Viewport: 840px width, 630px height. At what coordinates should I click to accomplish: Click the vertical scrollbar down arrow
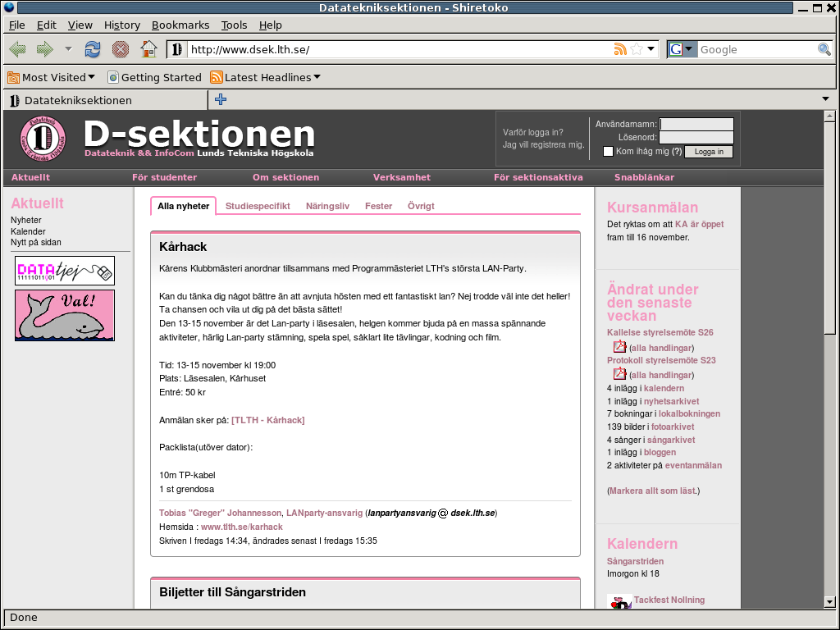(829, 602)
